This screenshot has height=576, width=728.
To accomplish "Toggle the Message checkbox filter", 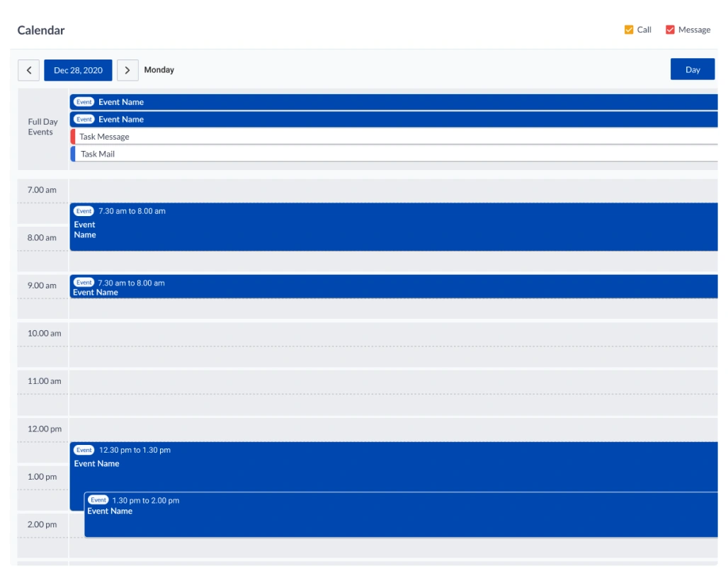I will coord(670,30).
